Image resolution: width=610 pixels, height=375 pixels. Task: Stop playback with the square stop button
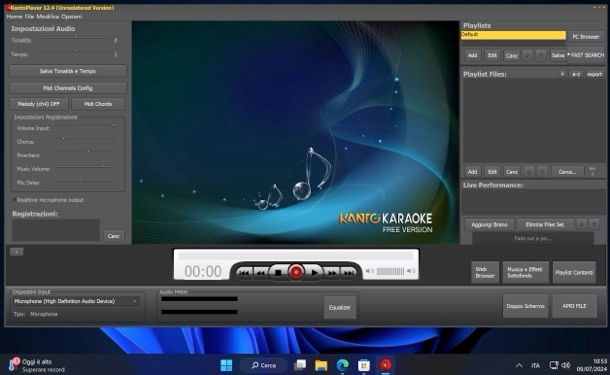(278, 273)
